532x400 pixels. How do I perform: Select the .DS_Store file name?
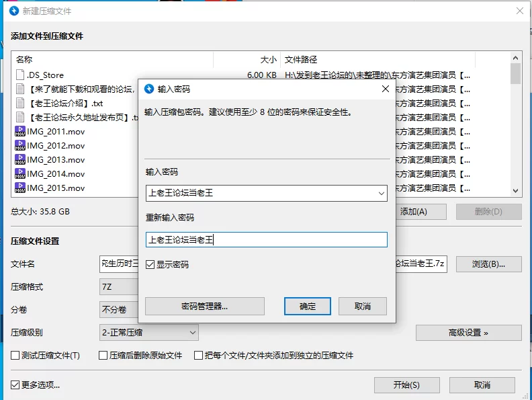[45, 75]
